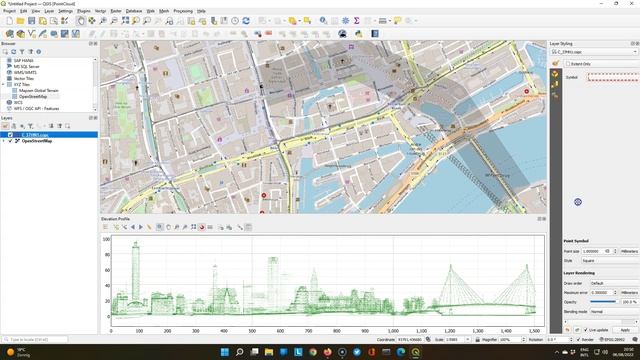Open the Processing menu
Image resolution: width=640 pixels, height=360 pixels.
183,11
